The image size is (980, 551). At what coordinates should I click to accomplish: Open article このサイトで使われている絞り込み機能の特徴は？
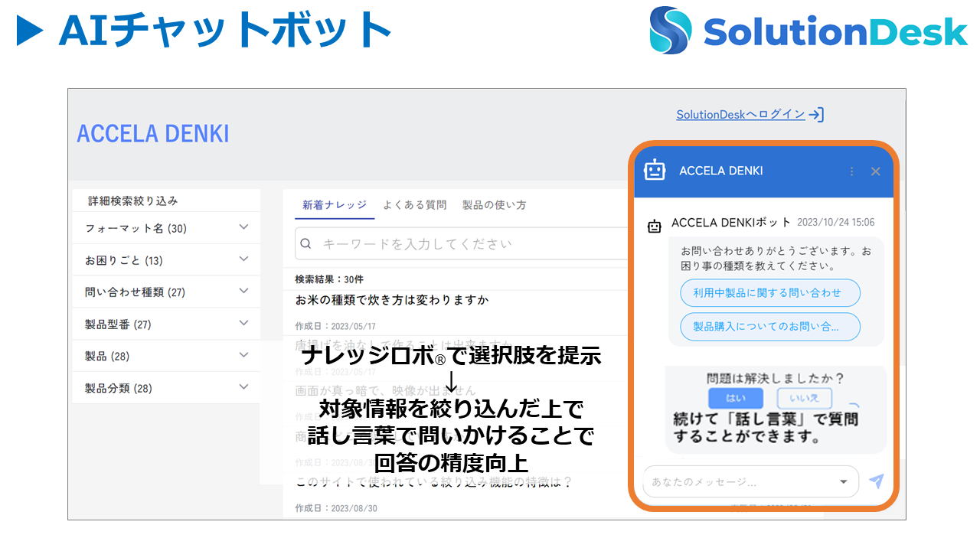tap(434, 481)
